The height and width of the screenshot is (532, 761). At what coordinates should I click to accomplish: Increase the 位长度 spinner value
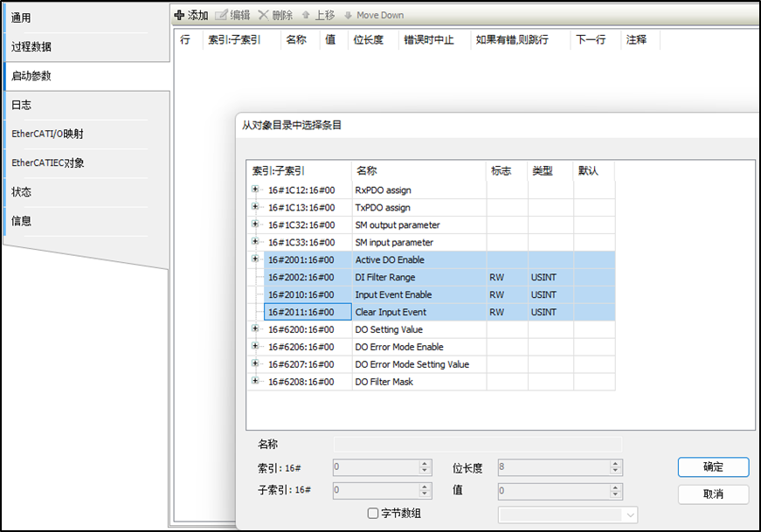click(618, 464)
